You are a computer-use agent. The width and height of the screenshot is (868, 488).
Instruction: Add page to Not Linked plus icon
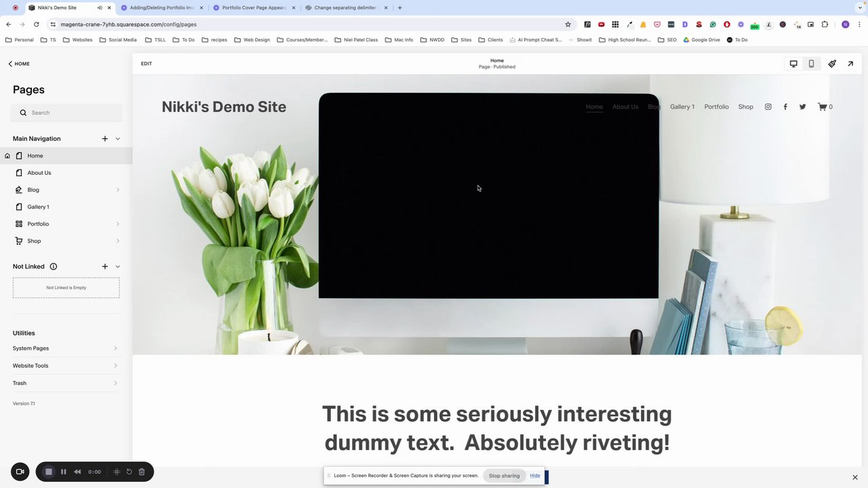pyautogui.click(x=104, y=266)
